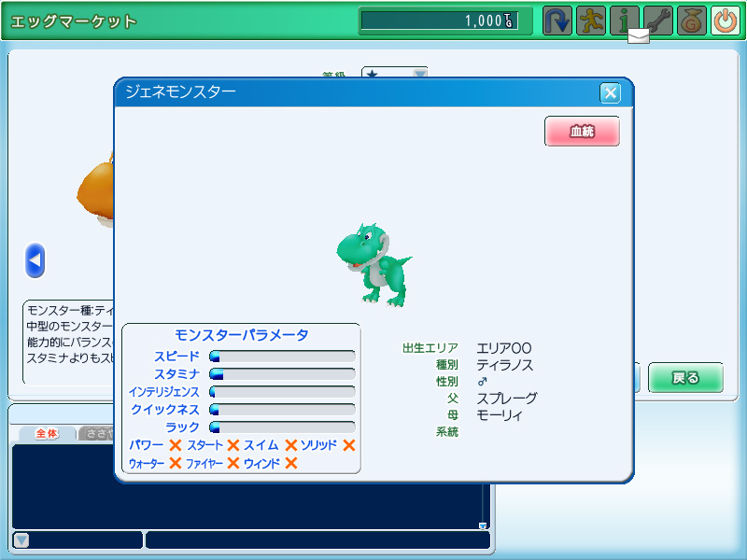Open the information icon in top bar
This screenshot has width=747, height=560.
(x=624, y=21)
